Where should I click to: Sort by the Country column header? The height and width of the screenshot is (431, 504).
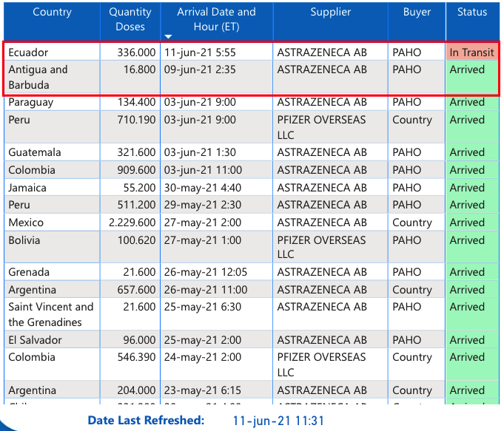[x=52, y=13]
